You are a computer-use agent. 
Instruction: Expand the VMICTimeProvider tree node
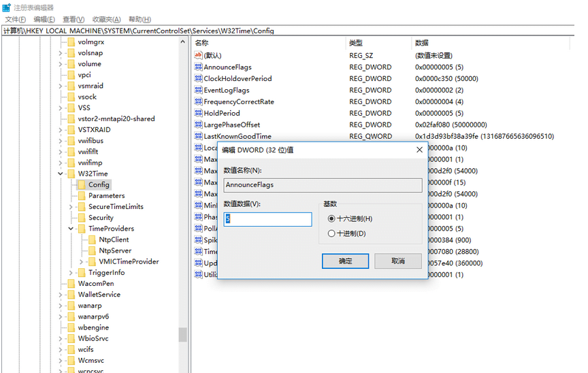[82, 261]
